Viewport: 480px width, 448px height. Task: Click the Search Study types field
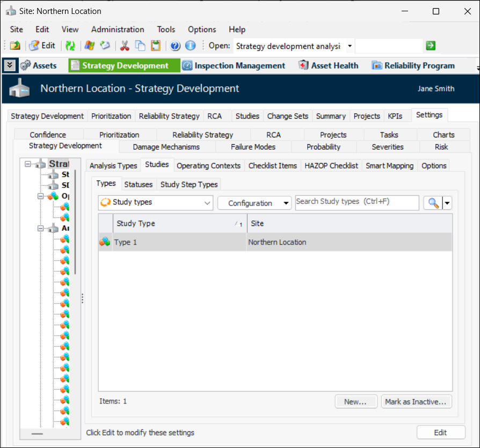357,202
